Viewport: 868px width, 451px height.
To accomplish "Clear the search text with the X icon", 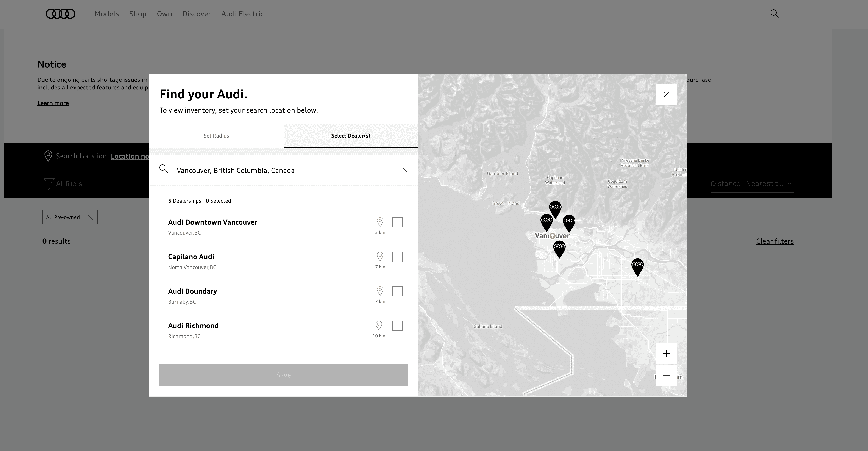I will (405, 170).
